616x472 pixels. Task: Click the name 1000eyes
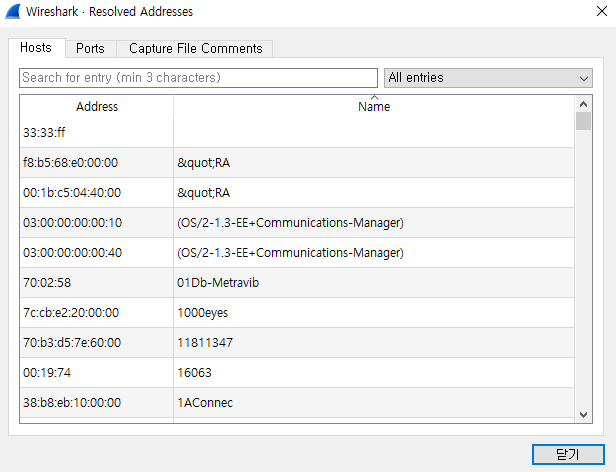tap(202, 313)
